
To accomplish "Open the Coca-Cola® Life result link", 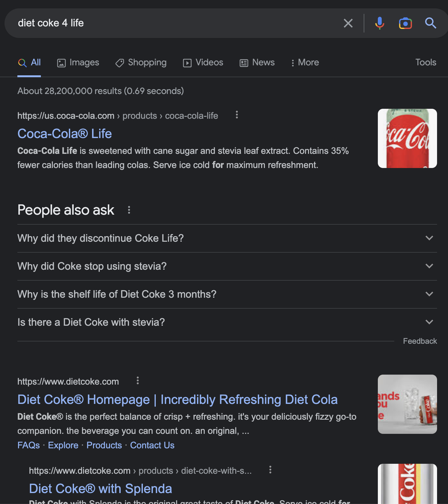I will 65,134.
